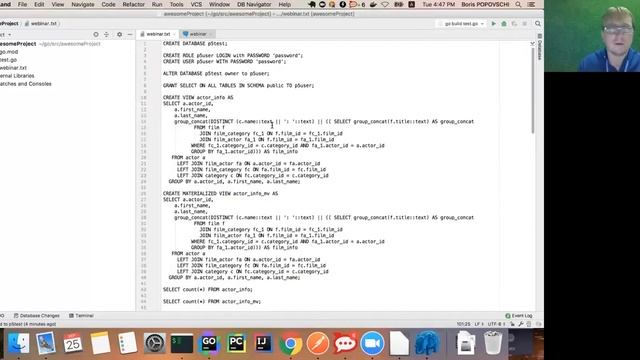Click the Search Everywhere magnifier in toolbar
This screenshot has height=360, width=640.
point(538,24)
